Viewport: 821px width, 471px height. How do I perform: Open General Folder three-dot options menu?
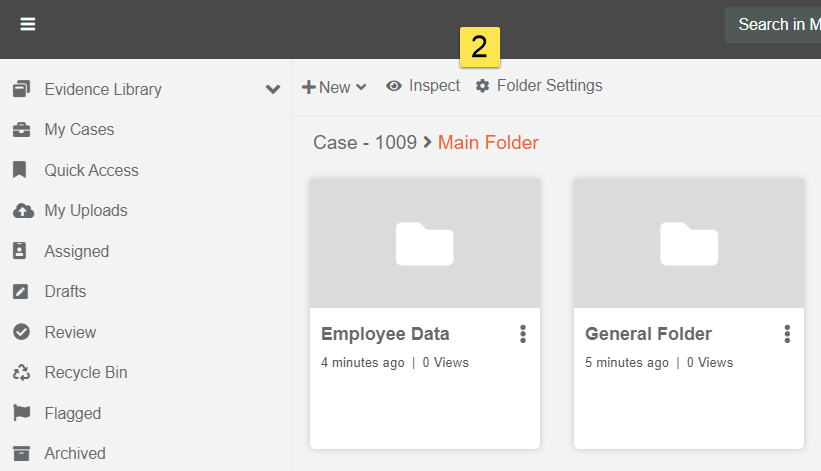click(787, 334)
